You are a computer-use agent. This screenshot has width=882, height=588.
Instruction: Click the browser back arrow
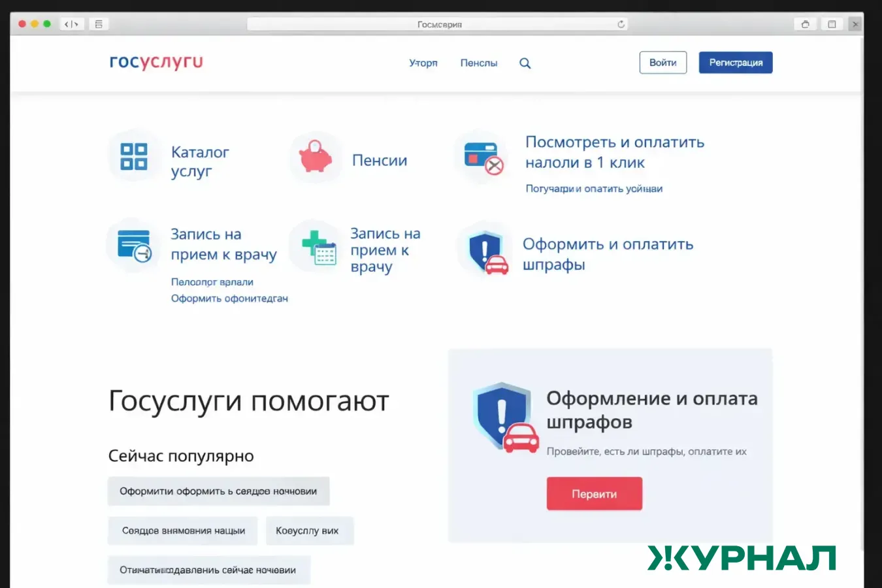(x=67, y=24)
